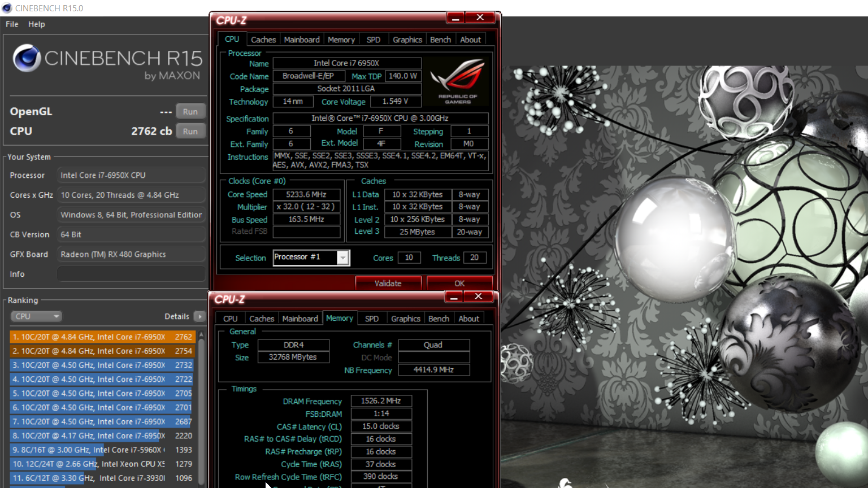
Task: Select ranking entry 11 Core i7-3930
Action: [x=102, y=478]
